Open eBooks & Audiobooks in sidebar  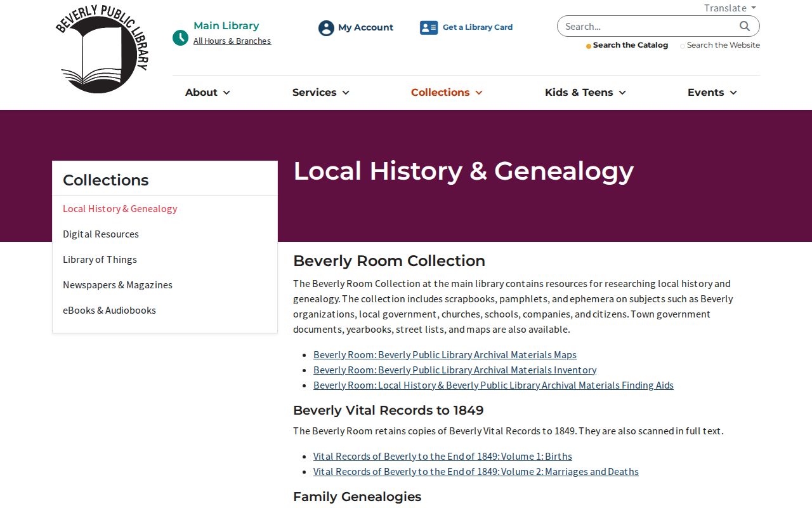point(109,310)
